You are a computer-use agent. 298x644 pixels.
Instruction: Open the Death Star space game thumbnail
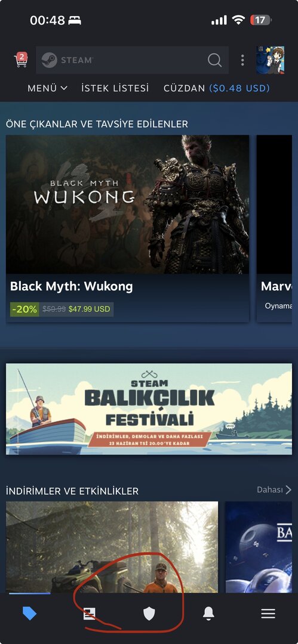click(x=259, y=547)
